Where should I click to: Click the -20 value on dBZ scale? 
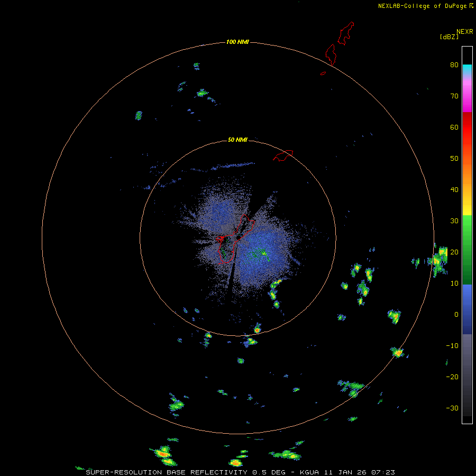point(452,377)
